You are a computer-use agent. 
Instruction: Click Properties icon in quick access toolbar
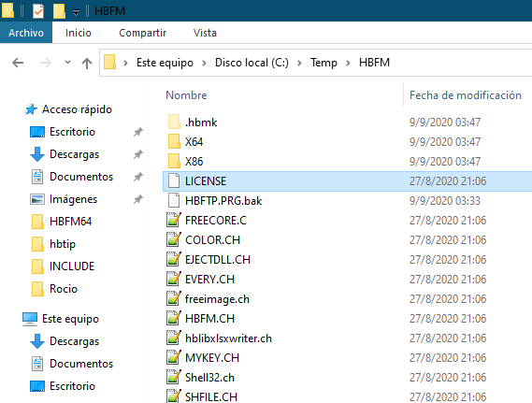[x=38, y=11]
